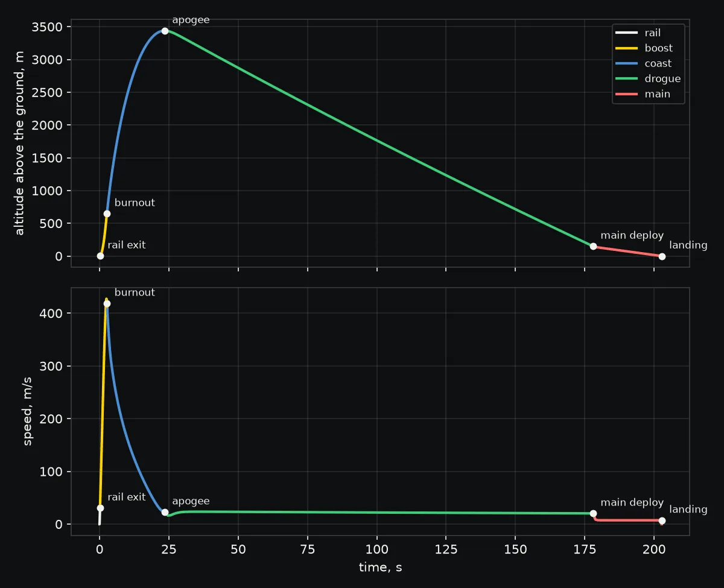Screen dimensions: 724x588
Task: Click the 1500 altitude tick label
Action: [x=46, y=158]
